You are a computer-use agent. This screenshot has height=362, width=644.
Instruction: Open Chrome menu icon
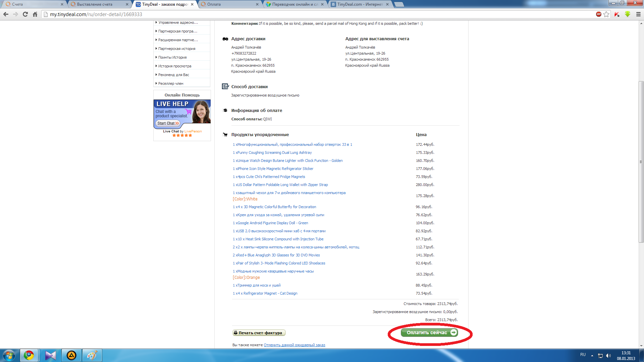[638, 14]
